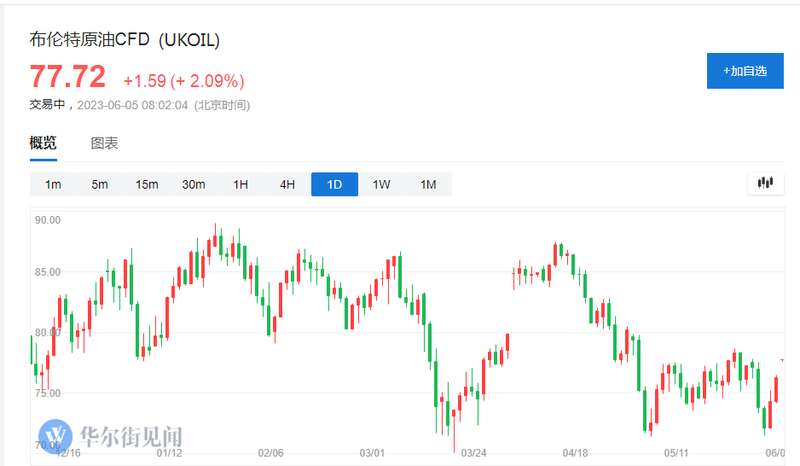Select the 1W timeframe
This screenshot has height=466, width=800.
tap(382, 184)
